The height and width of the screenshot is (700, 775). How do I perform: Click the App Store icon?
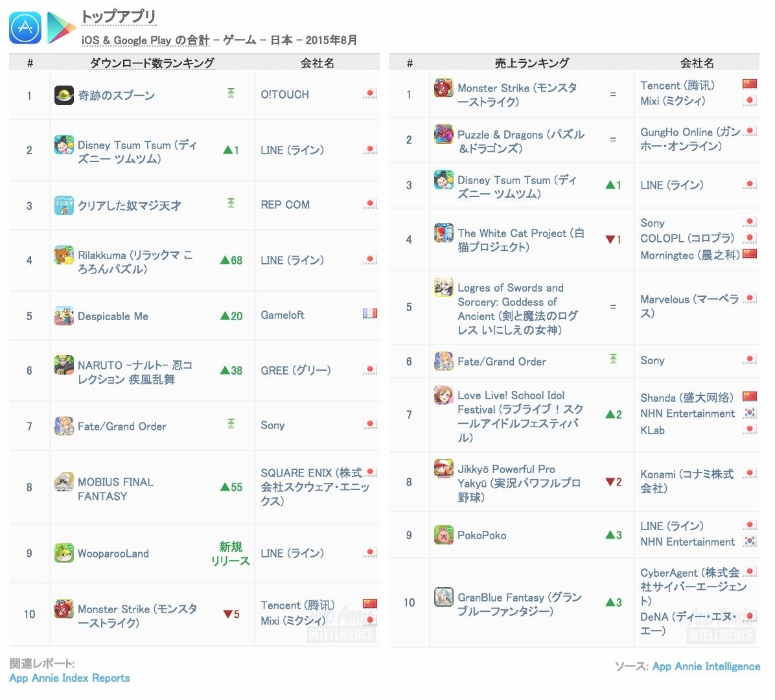pyautogui.click(x=25, y=28)
